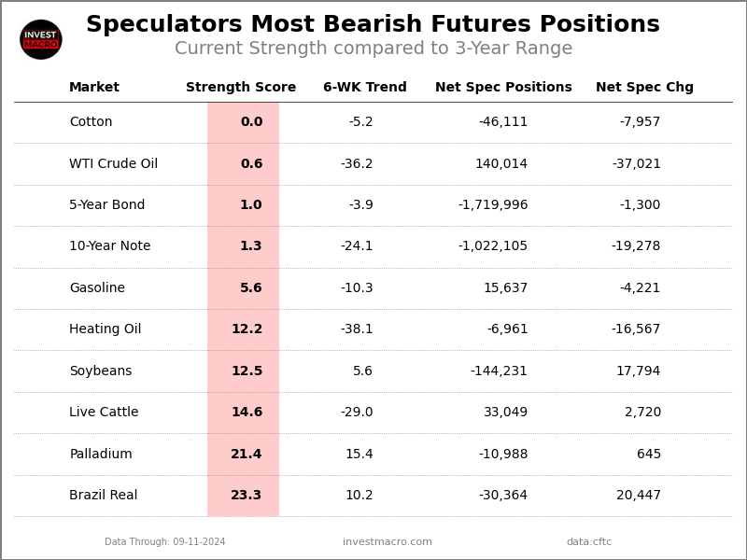This screenshot has width=747, height=560.
Task: Click the Net Spec Positions header
Action: (x=503, y=88)
